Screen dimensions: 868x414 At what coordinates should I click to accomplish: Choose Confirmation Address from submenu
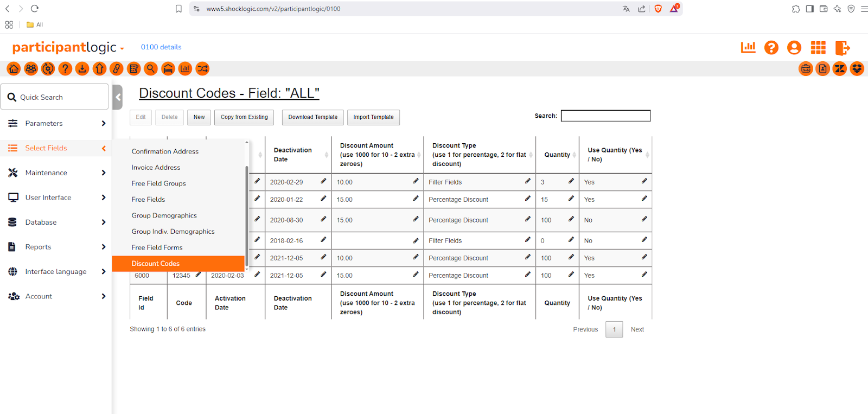click(x=165, y=151)
